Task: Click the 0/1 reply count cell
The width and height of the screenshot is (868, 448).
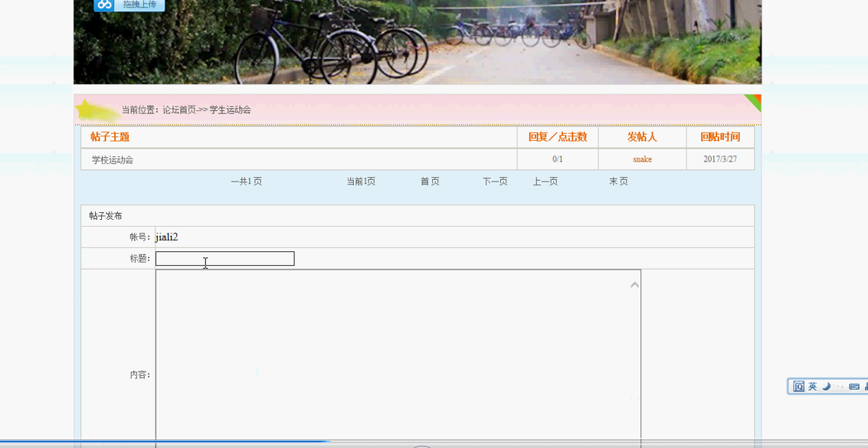Action: [558, 159]
